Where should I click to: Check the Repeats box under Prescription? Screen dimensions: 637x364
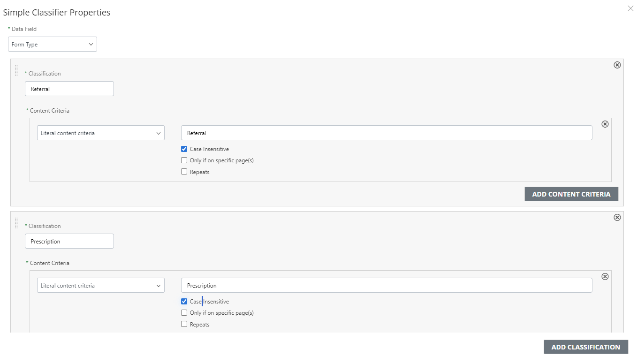pos(184,324)
